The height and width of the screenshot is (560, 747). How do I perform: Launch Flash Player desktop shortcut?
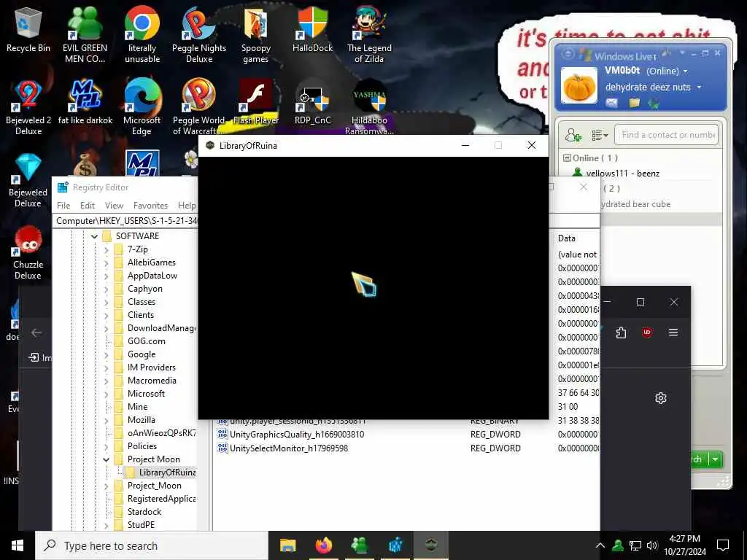coord(256,102)
